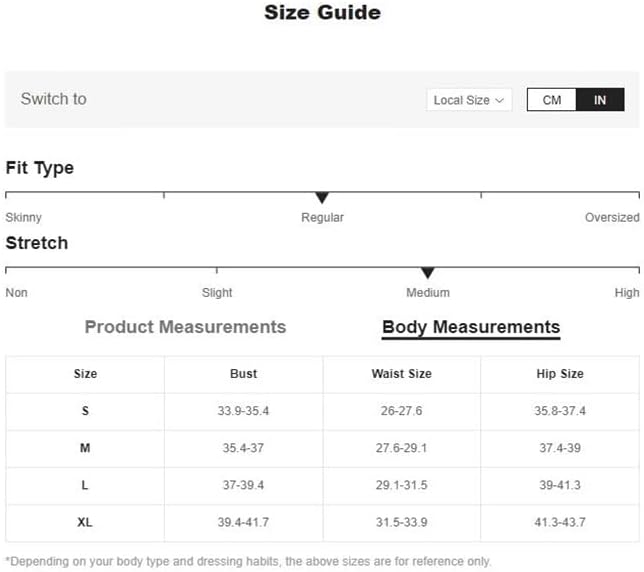This screenshot has width=644, height=572.
Task: Select the IN unit toggle
Action: click(x=600, y=100)
